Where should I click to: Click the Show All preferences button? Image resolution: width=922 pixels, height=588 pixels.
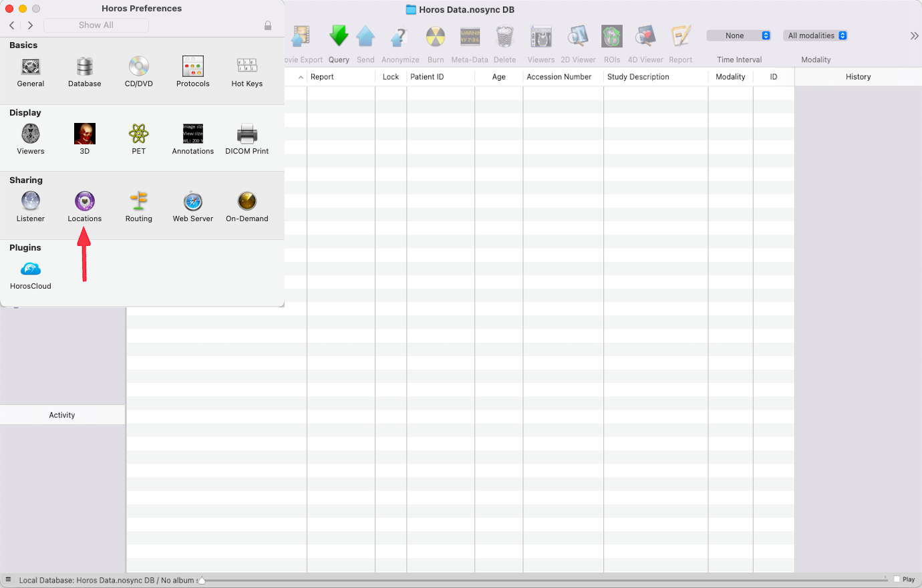point(96,25)
